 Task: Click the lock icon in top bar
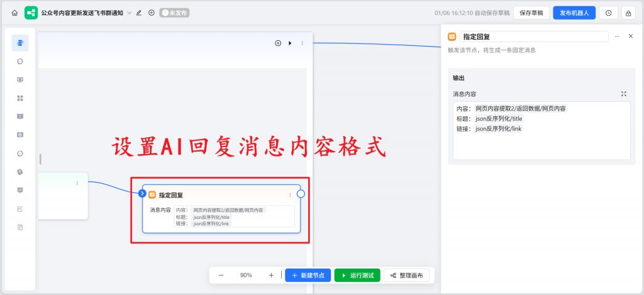[x=628, y=13]
